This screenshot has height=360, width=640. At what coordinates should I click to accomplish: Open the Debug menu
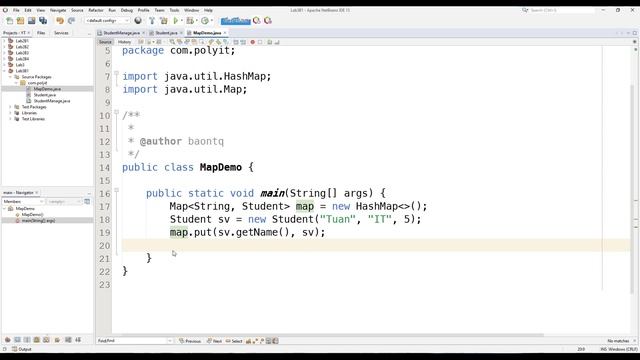pyautogui.click(x=127, y=10)
